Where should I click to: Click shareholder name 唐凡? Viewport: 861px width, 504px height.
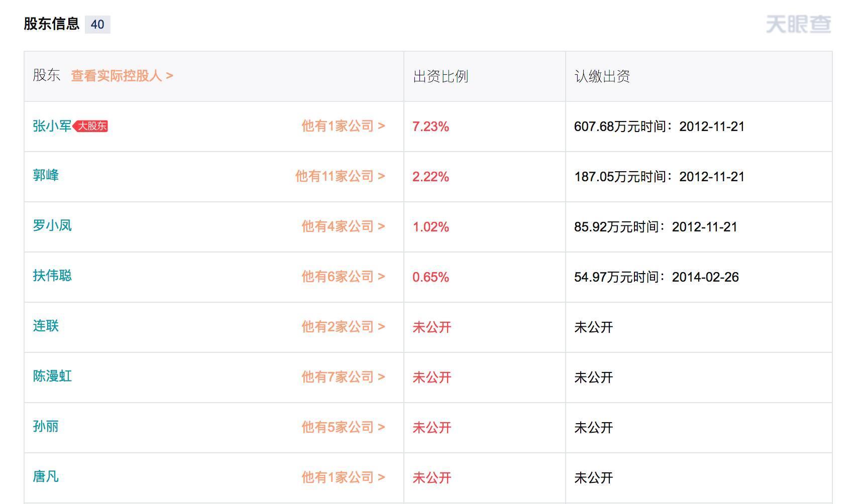click(x=46, y=477)
